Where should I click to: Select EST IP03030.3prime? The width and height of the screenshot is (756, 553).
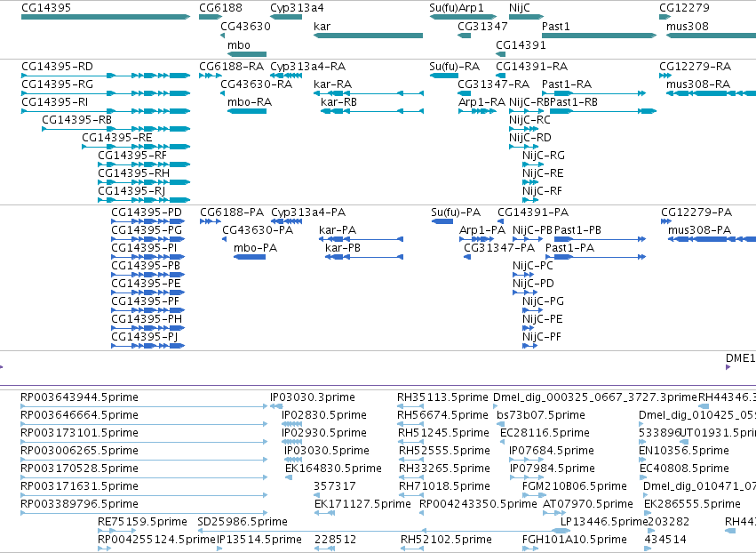(x=313, y=397)
